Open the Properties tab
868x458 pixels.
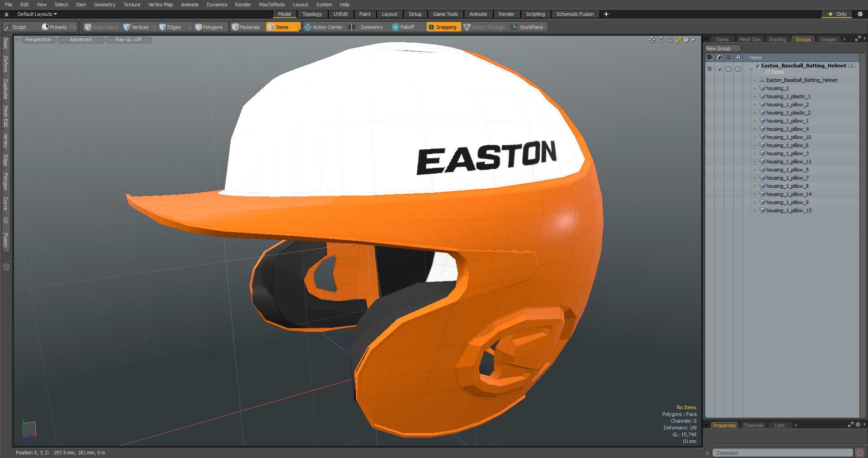(724, 425)
